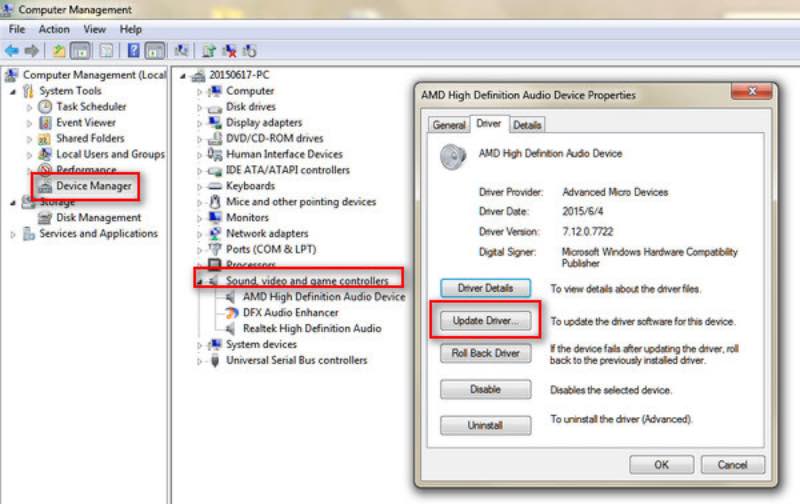Click the Update Driver... button

pos(485,321)
